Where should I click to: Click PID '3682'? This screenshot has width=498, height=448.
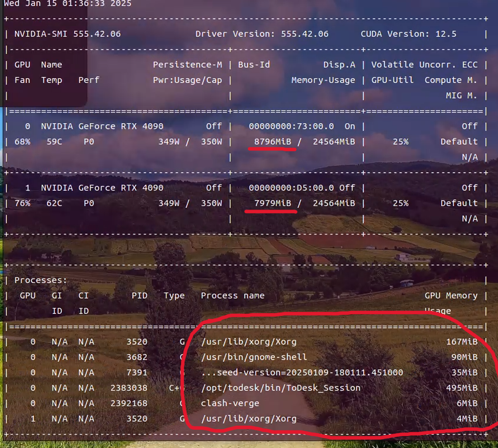(x=137, y=357)
